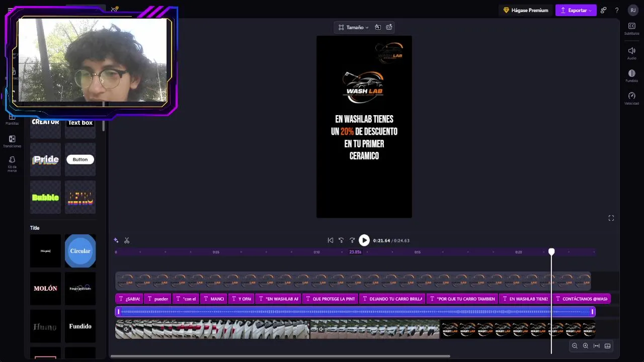The image size is (644, 362).
Task: Click the Hágase Premium button
Action: 525,10
